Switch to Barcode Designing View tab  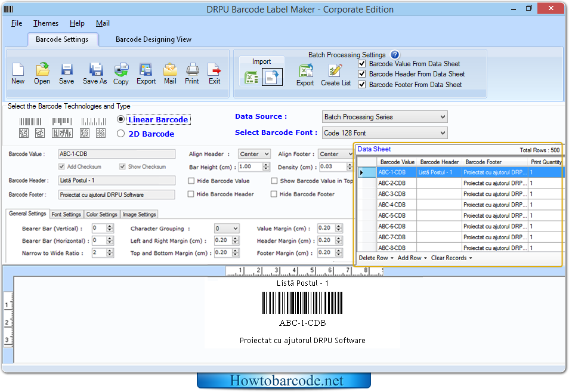coord(153,39)
